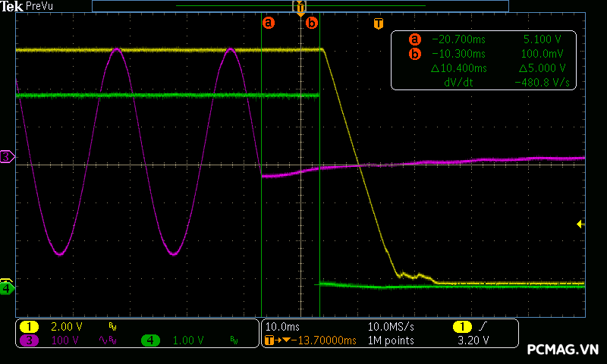Click the cursor 'b' marker above the graticule
The width and height of the screenshot is (607, 364).
click(311, 24)
